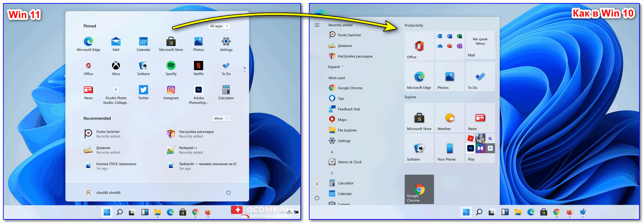Image resolution: width=644 pixels, height=224 pixels.
Task: Open Punto Switcher in Recently added list
Action: pos(345,35)
